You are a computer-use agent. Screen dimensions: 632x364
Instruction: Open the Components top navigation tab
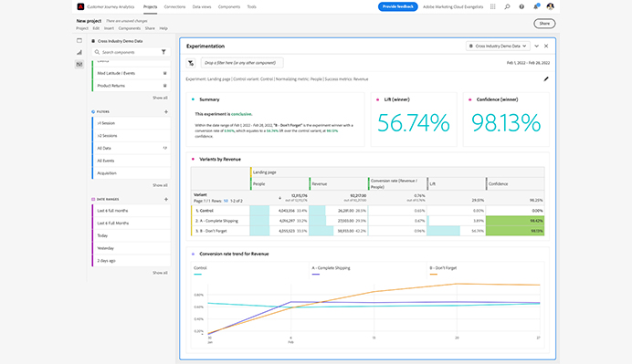pyautogui.click(x=229, y=7)
